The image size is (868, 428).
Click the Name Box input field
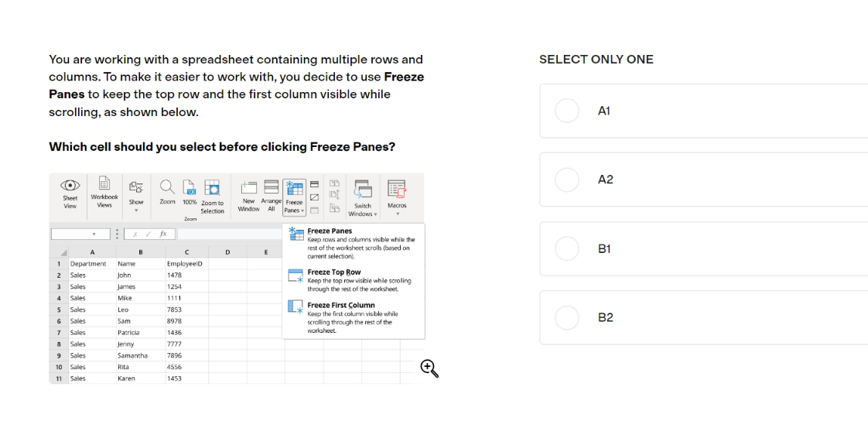[x=80, y=235]
